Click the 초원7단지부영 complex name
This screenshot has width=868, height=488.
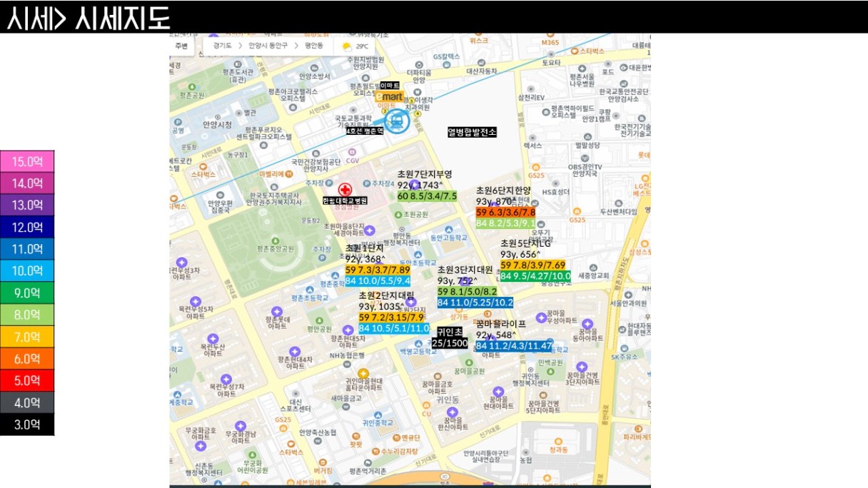(x=425, y=174)
